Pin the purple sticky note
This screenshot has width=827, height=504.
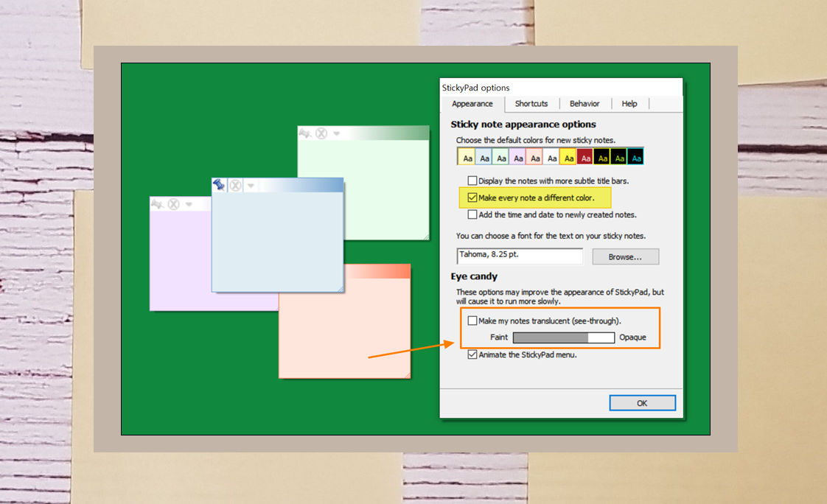[157, 204]
